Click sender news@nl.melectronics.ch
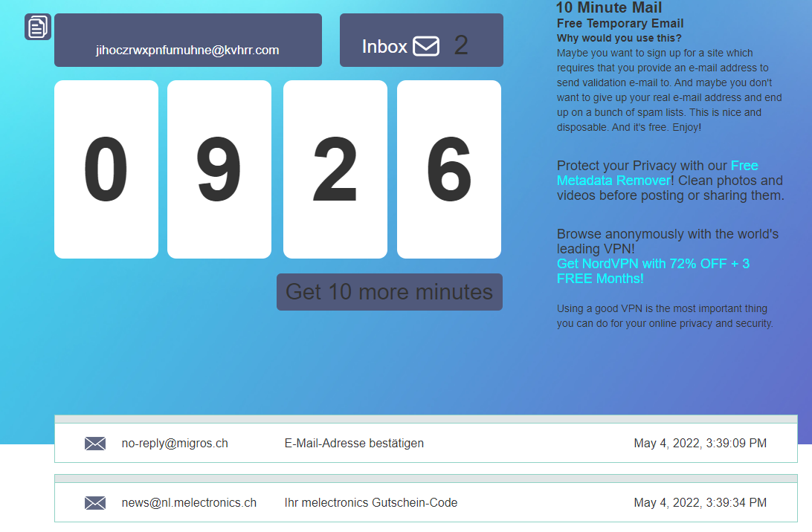The height and width of the screenshot is (532, 812). click(189, 503)
